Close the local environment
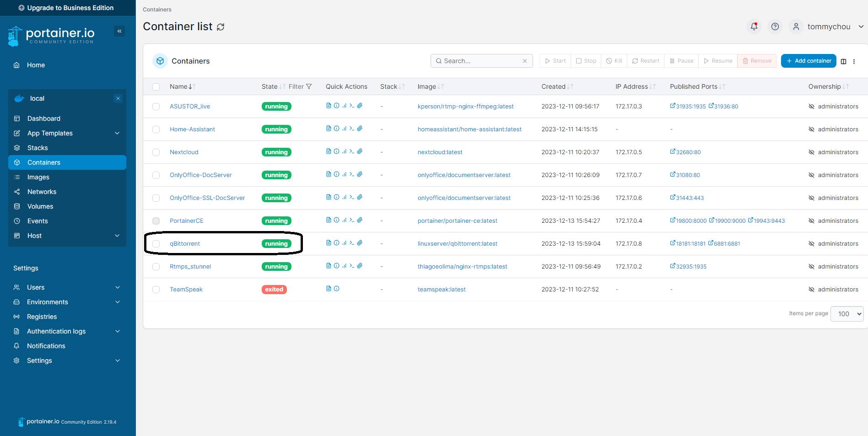The height and width of the screenshot is (436, 868). (118, 98)
